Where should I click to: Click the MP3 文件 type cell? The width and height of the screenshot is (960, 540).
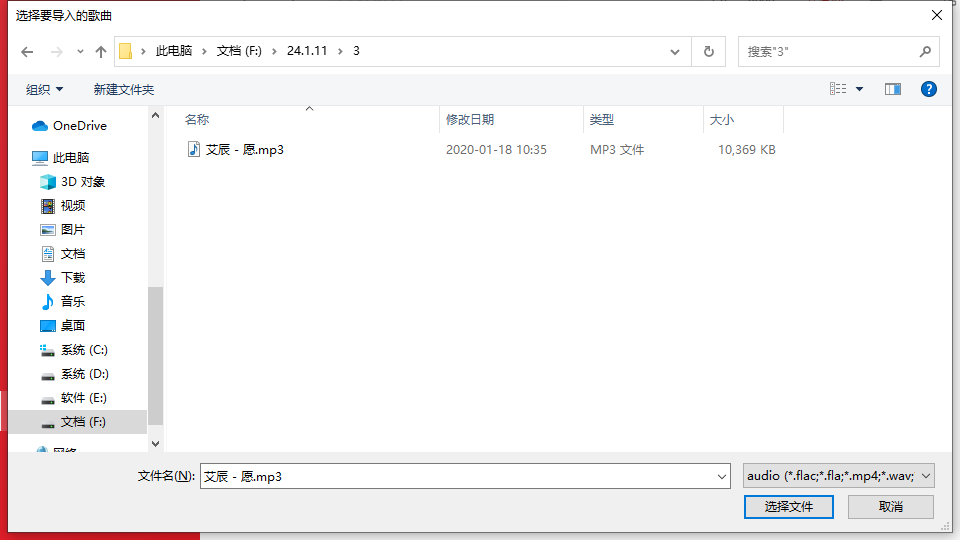click(x=617, y=149)
